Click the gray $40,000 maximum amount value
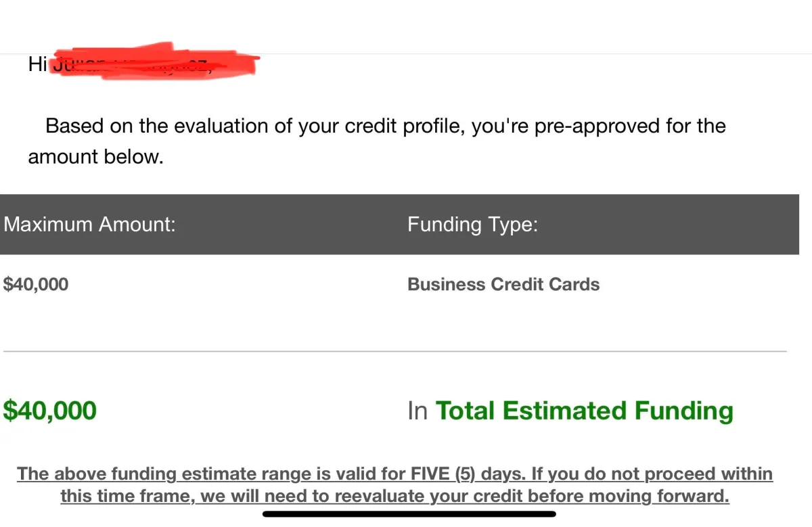 (36, 285)
